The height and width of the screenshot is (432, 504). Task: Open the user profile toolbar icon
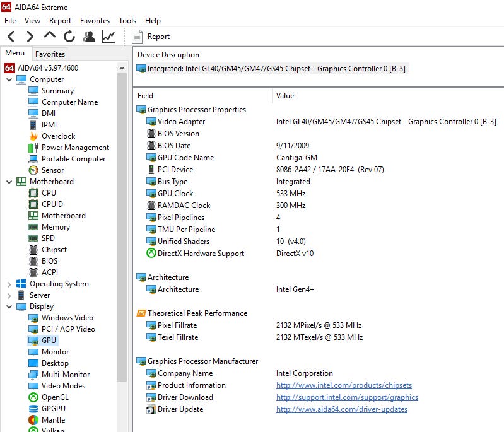coord(89,37)
